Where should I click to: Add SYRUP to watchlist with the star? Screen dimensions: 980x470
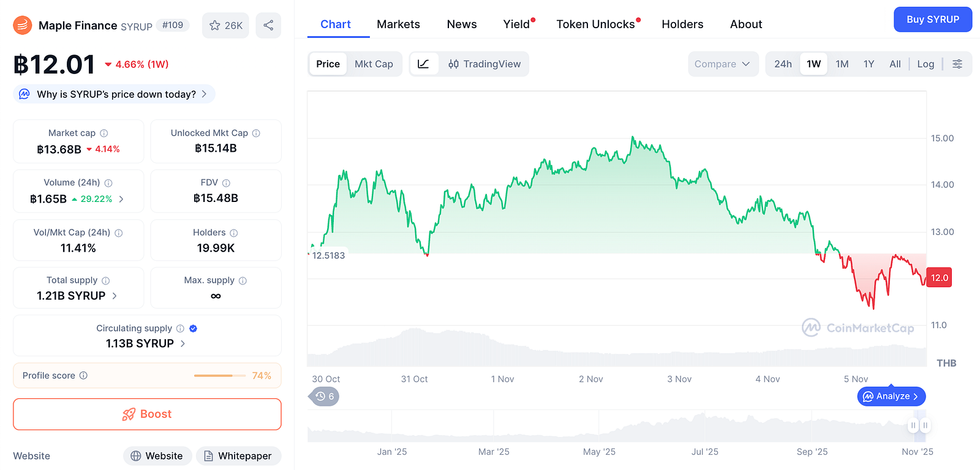point(225,25)
